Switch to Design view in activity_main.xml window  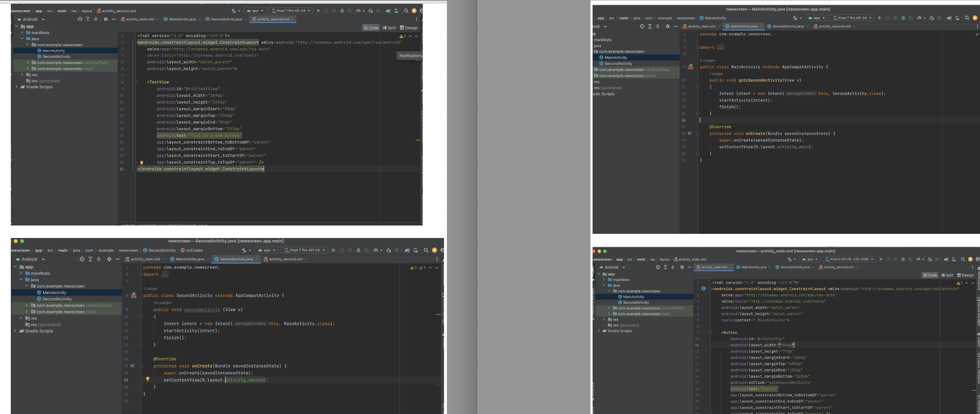click(x=965, y=275)
